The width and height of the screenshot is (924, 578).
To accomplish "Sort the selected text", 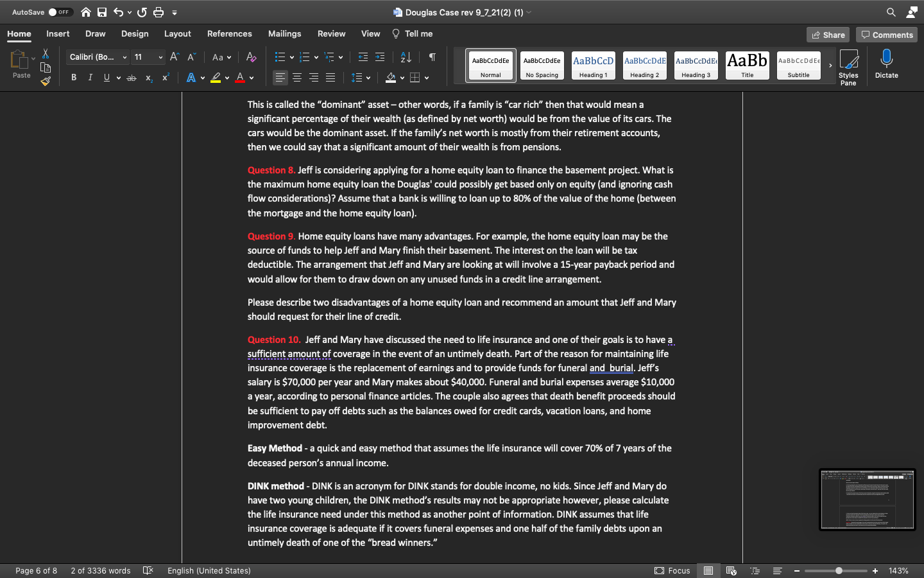I will (x=406, y=57).
